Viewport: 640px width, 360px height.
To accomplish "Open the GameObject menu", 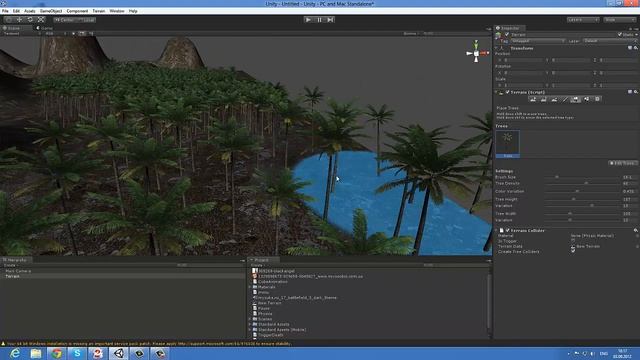I will pyautogui.click(x=51, y=11).
